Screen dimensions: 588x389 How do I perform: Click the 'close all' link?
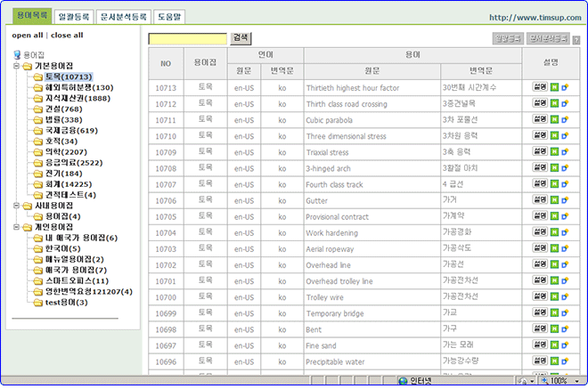[x=67, y=36]
